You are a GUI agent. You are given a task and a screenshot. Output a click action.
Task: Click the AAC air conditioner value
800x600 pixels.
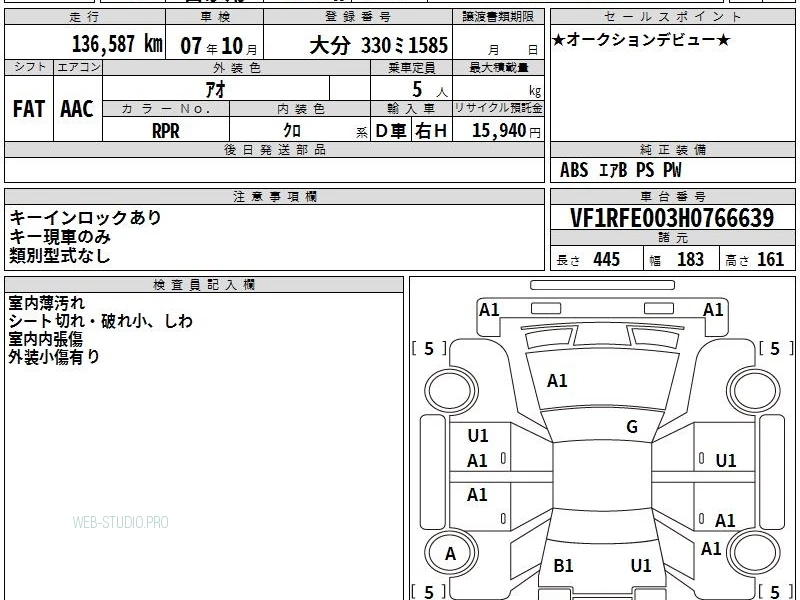(x=77, y=109)
